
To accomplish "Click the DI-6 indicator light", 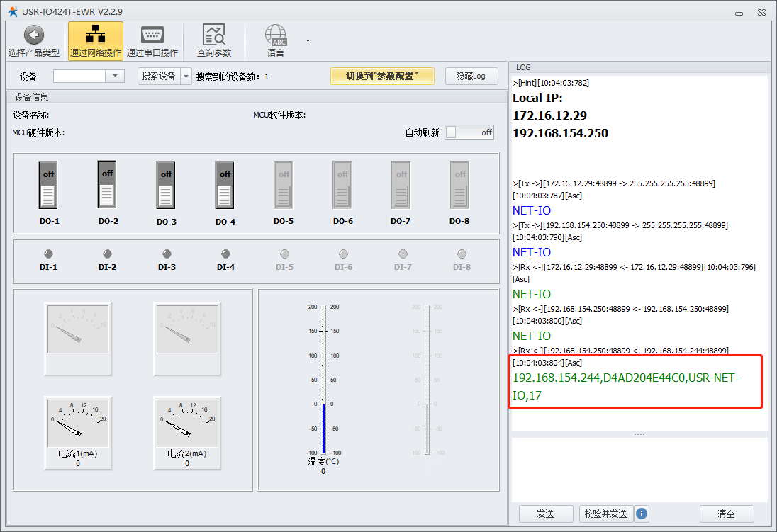I will (x=343, y=254).
